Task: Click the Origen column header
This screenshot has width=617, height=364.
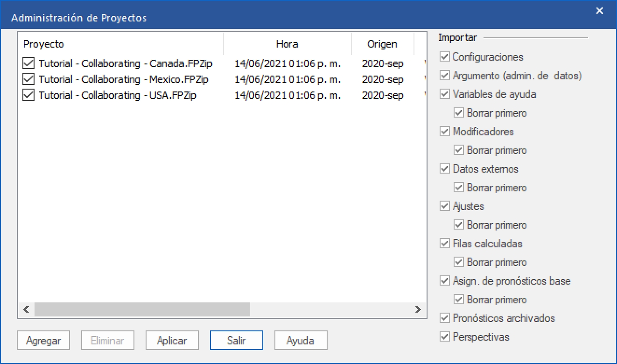Action: pos(382,44)
